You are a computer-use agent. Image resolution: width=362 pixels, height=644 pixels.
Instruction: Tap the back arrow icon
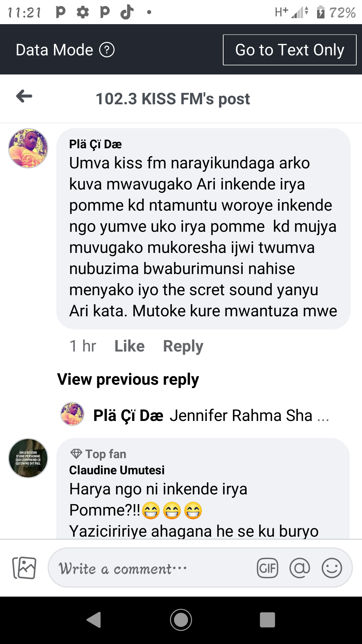click(x=24, y=97)
